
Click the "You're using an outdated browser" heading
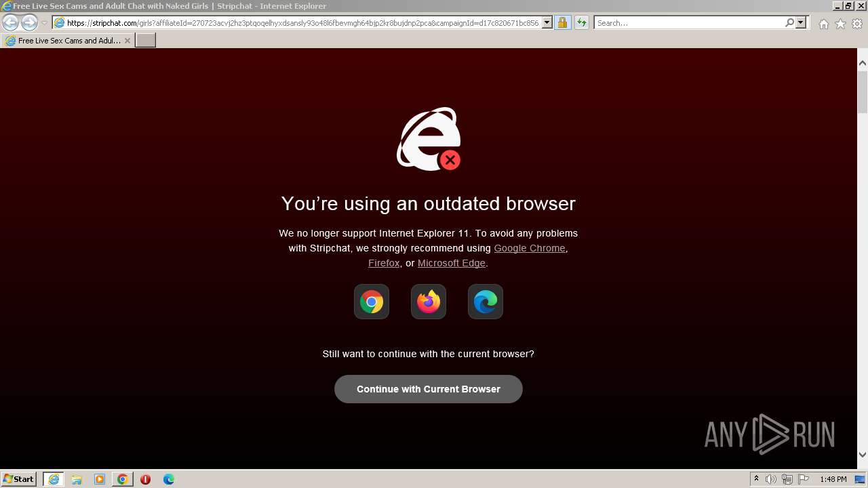coord(429,203)
